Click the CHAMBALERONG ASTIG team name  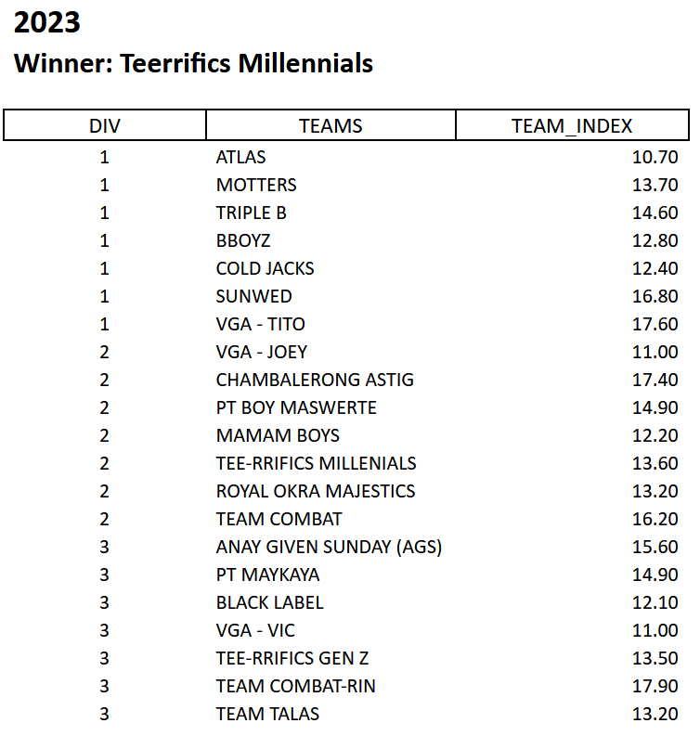pyautogui.click(x=315, y=380)
